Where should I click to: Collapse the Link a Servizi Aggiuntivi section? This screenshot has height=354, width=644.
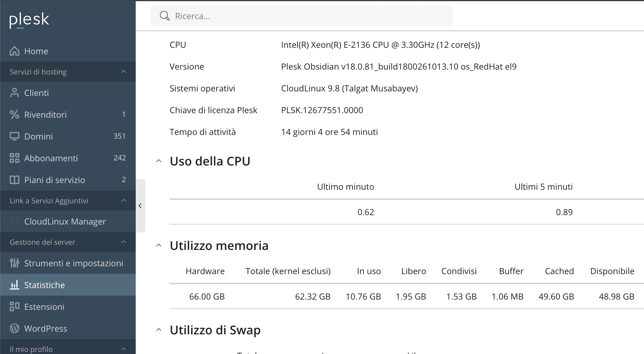[124, 201]
